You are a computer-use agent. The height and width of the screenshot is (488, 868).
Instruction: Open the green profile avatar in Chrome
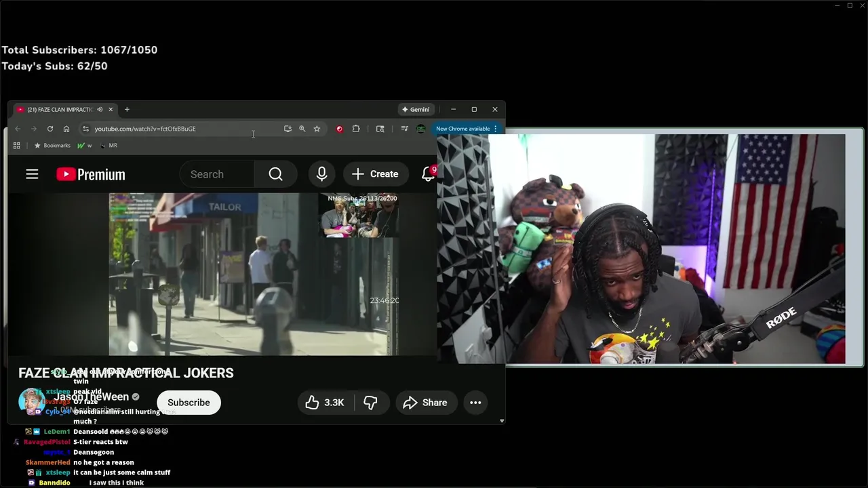(x=421, y=129)
